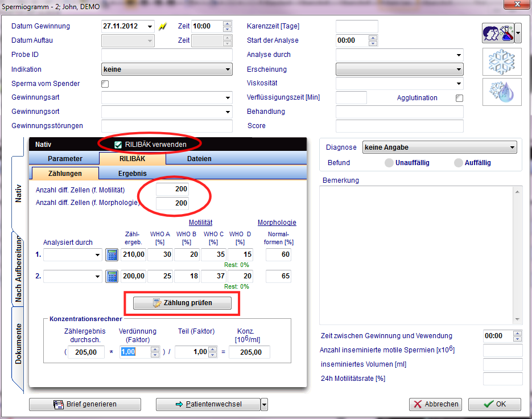532x419 pixels.
Task: Select the Unauffällig radio option
Action: (x=389, y=163)
